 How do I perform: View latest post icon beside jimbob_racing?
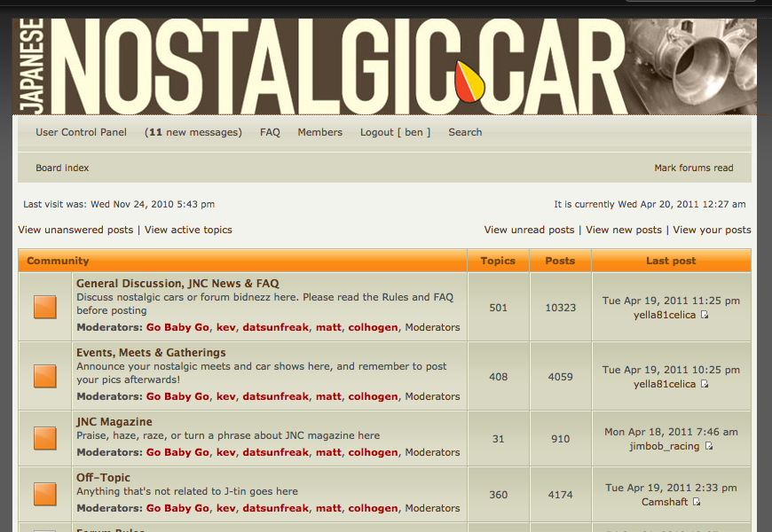(x=708, y=446)
